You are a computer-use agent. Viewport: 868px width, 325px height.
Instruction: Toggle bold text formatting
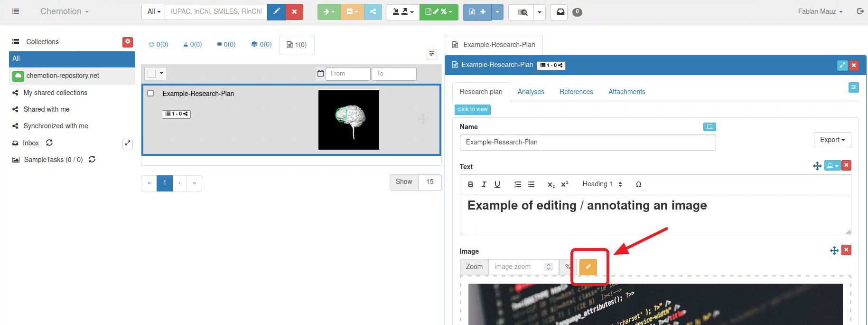[470, 184]
